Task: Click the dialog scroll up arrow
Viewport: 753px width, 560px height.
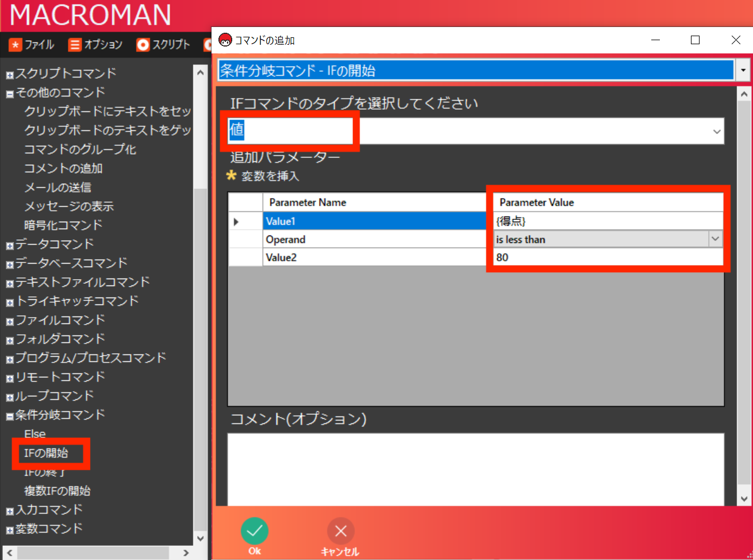Action: click(x=744, y=94)
